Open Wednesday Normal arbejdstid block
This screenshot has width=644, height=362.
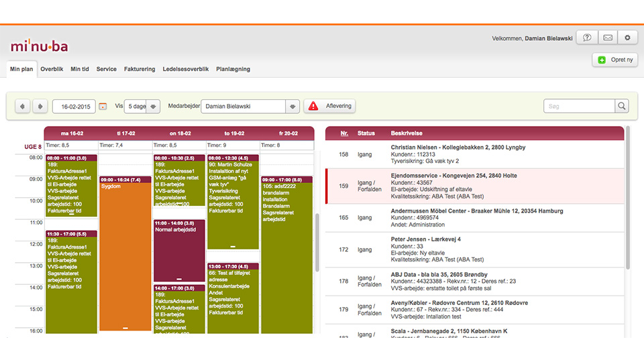179,251
